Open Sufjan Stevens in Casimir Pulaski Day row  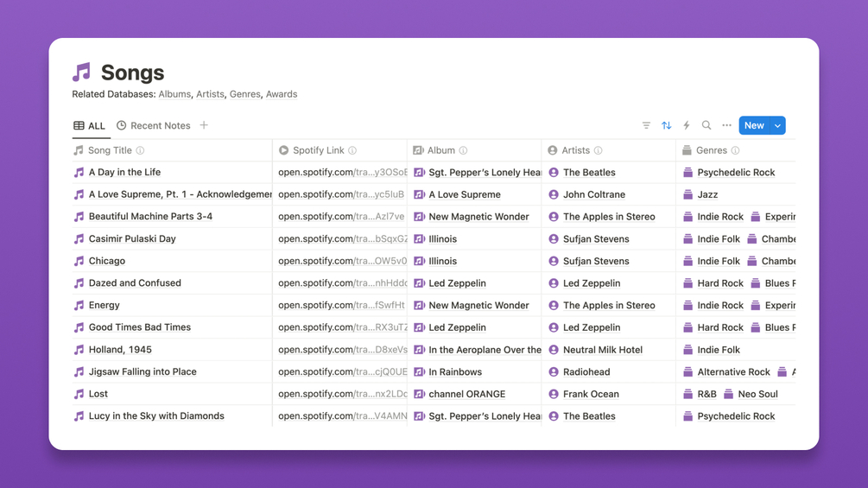[x=596, y=239]
